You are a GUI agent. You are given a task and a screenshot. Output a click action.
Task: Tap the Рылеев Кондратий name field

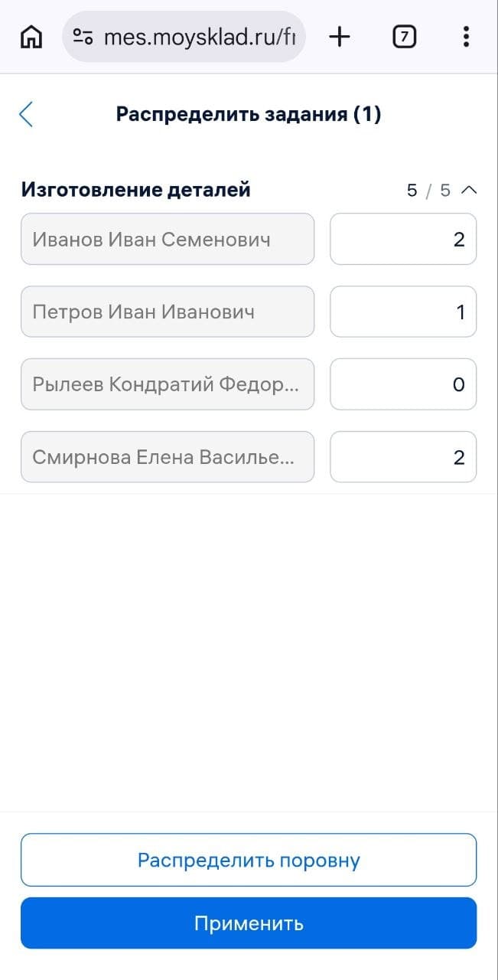[x=168, y=384]
